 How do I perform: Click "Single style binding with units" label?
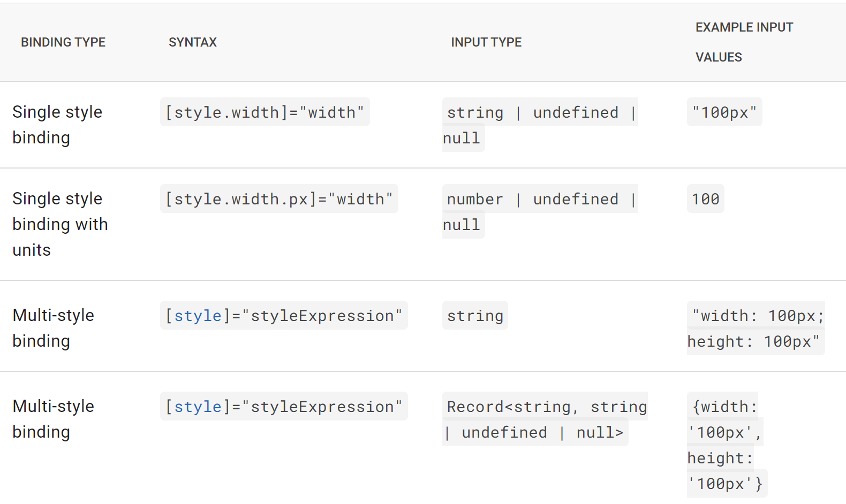click(60, 224)
